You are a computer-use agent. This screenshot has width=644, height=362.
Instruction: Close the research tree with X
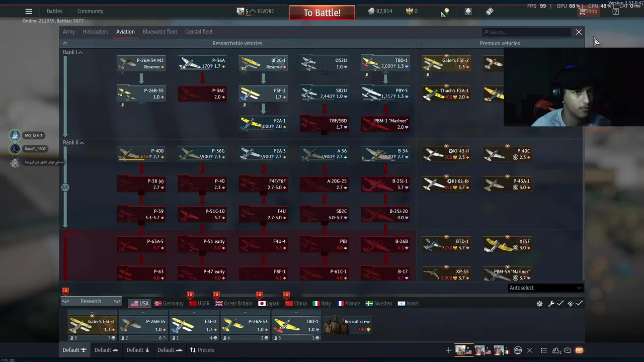point(579,32)
